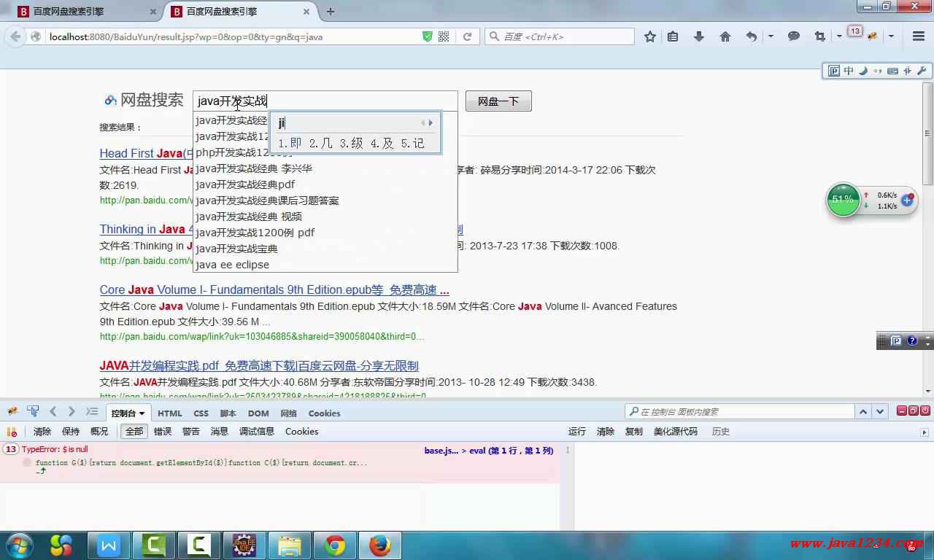934x560 pixels.
Task: Go to the browser home page icon
Action: pos(725,36)
